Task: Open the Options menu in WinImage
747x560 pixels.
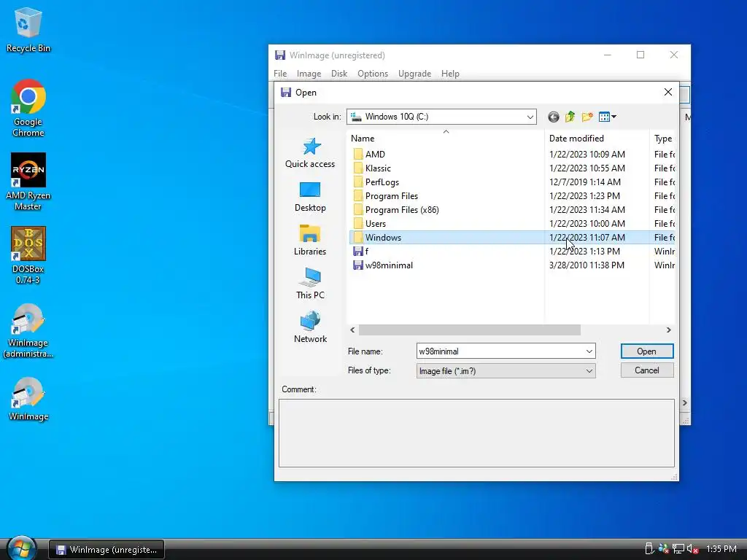Action: point(373,74)
